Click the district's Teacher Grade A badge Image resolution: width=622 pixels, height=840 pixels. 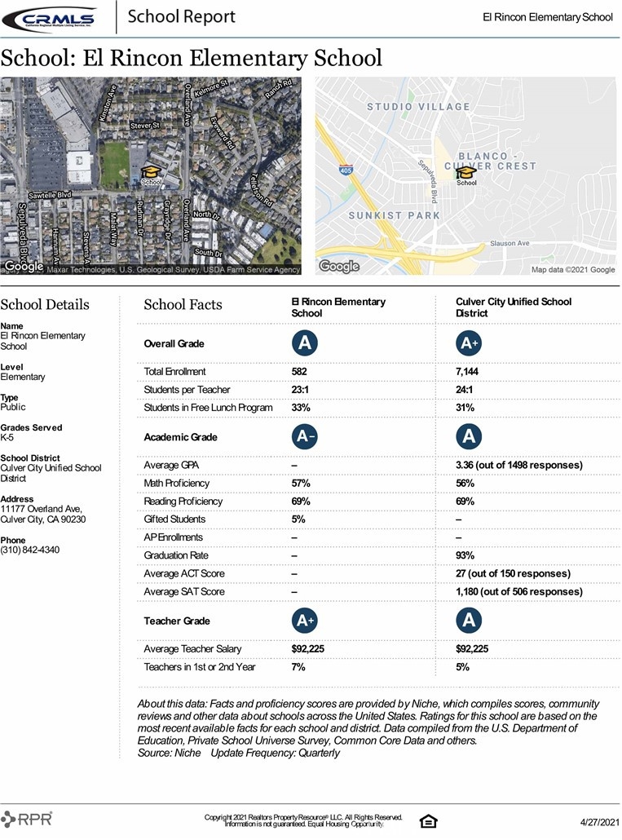469,621
